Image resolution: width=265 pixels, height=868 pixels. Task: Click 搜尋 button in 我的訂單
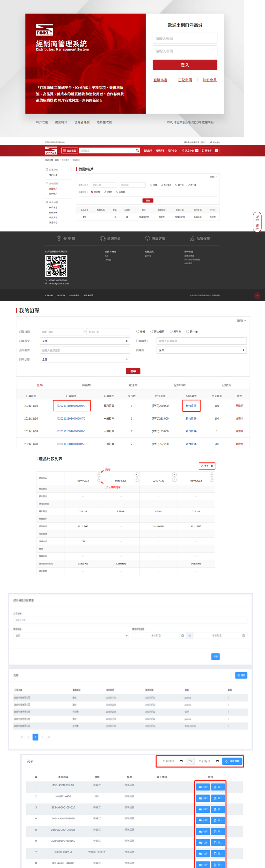coord(133,371)
